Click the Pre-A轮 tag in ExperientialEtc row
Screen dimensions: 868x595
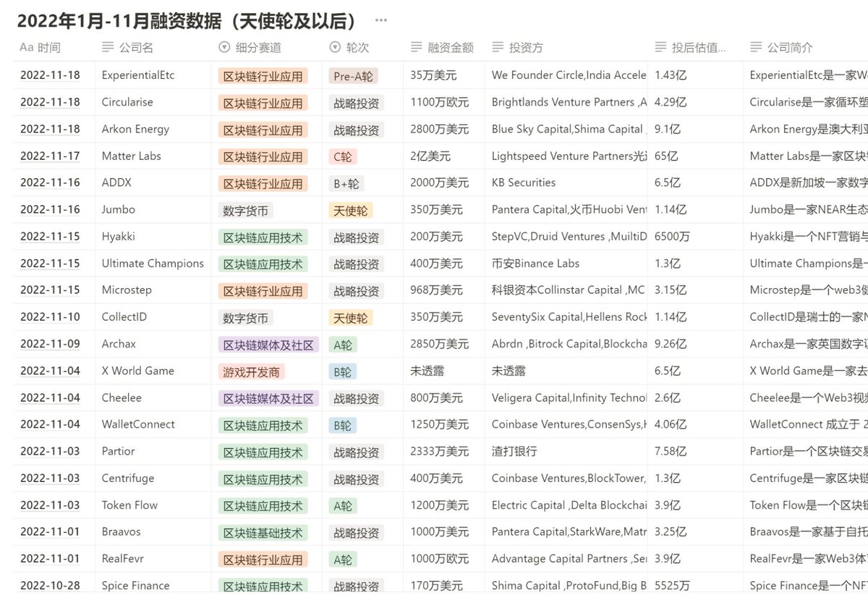(354, 76)
